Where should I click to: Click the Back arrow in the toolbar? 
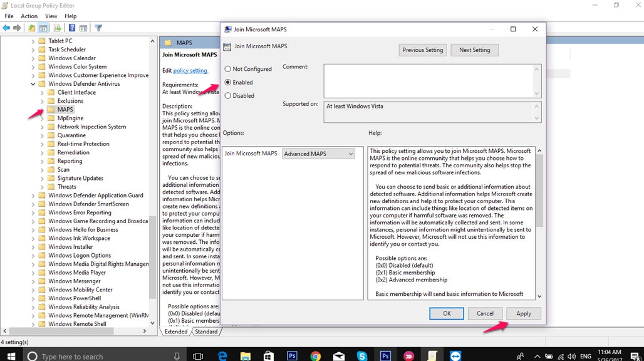(6, 28)
